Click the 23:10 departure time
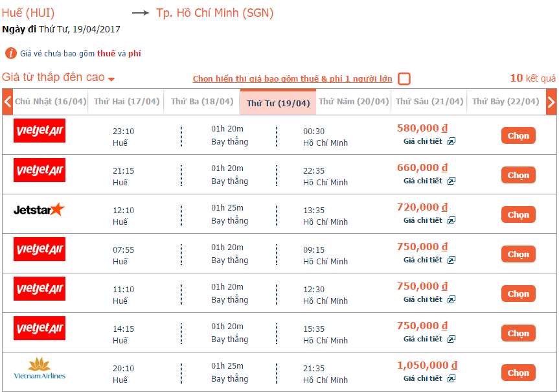The height and width of the screenshot is (392, 559). (x=123, y=132)
